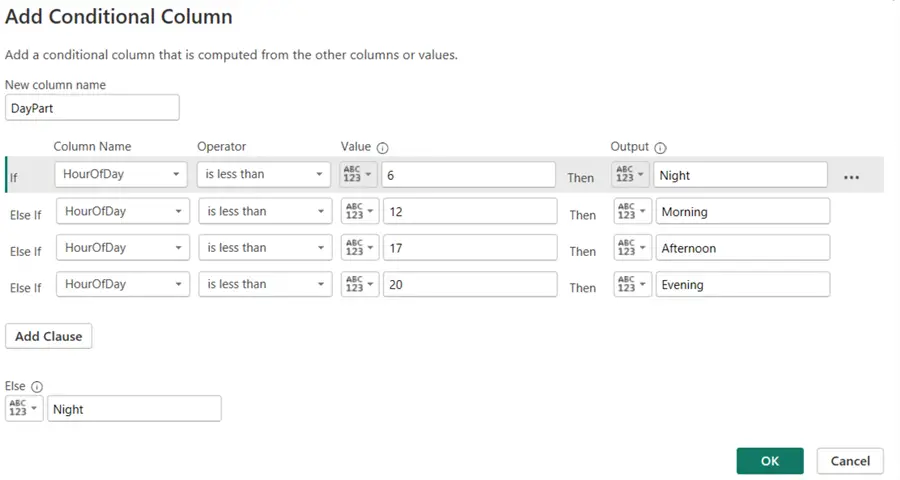Click the value field containing 12

click(469, 212)
